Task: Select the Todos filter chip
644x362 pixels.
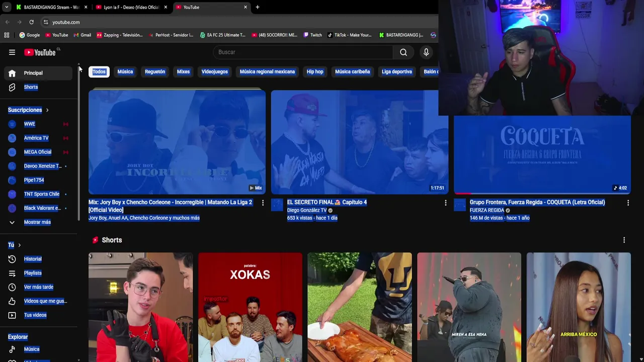Action: point(99,72)
